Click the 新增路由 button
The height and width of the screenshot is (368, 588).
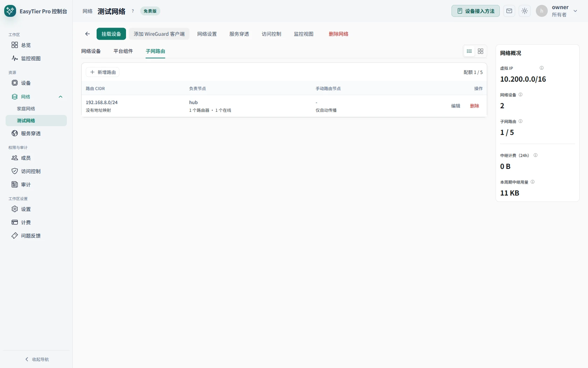point(103,72)
